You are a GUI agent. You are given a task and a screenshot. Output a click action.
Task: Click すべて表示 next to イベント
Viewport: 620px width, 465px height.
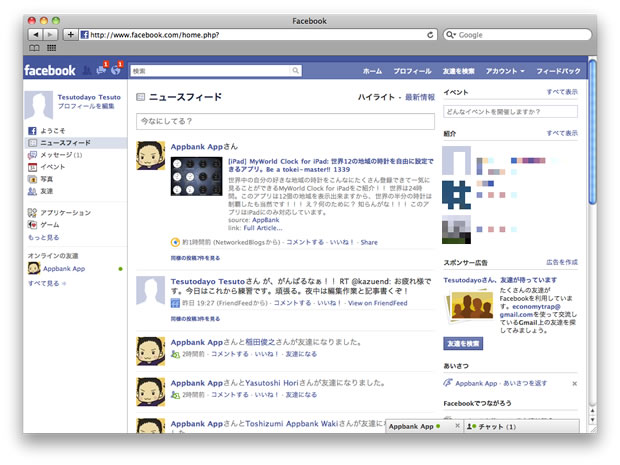[x=562, y=92]
